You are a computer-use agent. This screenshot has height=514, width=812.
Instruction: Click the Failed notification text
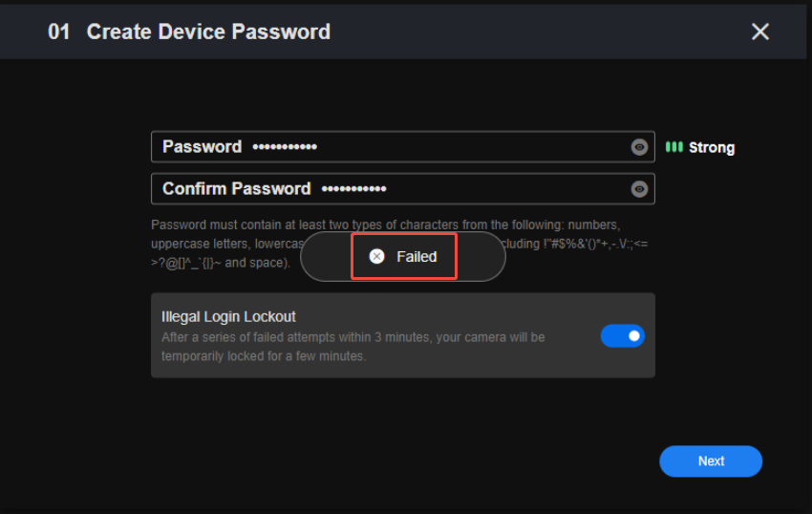coord(417,256)
